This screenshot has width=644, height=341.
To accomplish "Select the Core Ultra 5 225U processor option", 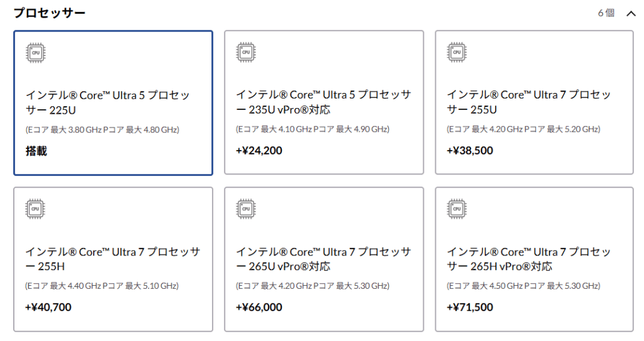I will point(113,103).
